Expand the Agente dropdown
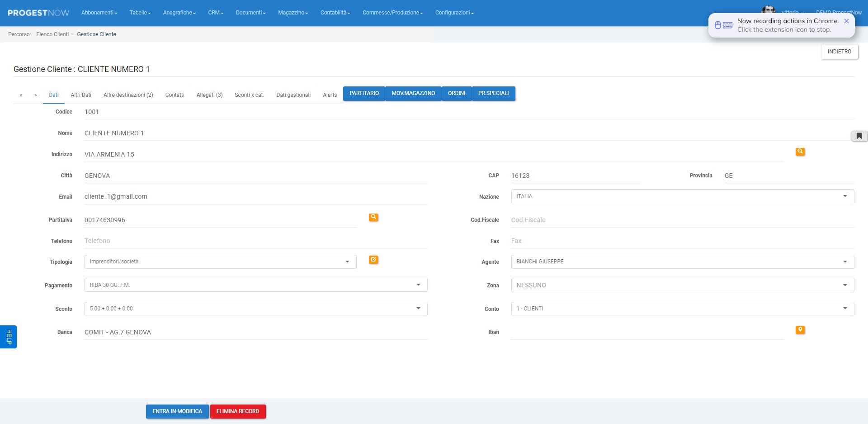This screenshot has width=868, height=424. coord(682,262)
